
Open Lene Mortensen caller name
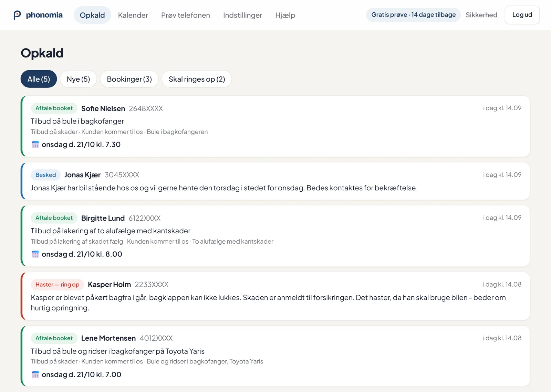coord(108,338)
